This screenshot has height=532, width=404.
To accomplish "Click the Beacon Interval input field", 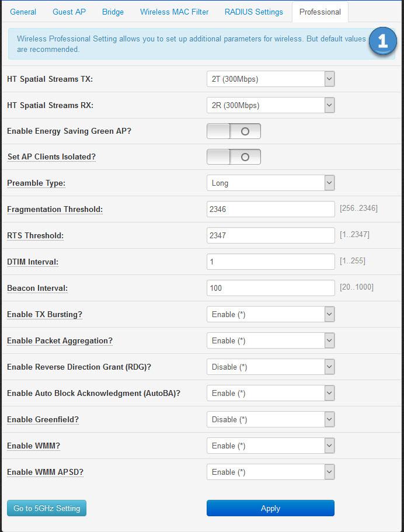I will pyautogui.click(x=271, y=288).
